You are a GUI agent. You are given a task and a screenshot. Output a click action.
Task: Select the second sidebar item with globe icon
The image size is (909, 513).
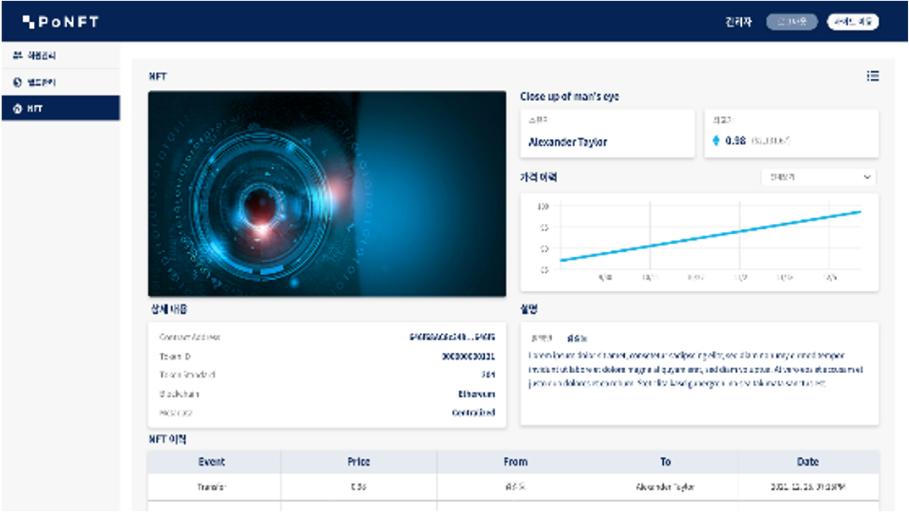click(x=60, y=82)
